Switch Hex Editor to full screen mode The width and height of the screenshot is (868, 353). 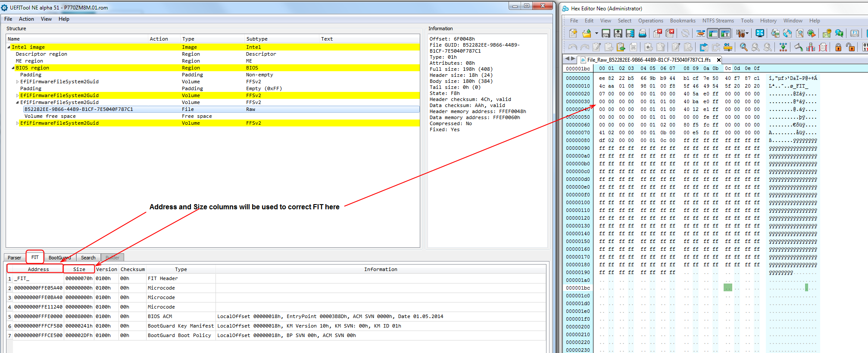[760, 33]
